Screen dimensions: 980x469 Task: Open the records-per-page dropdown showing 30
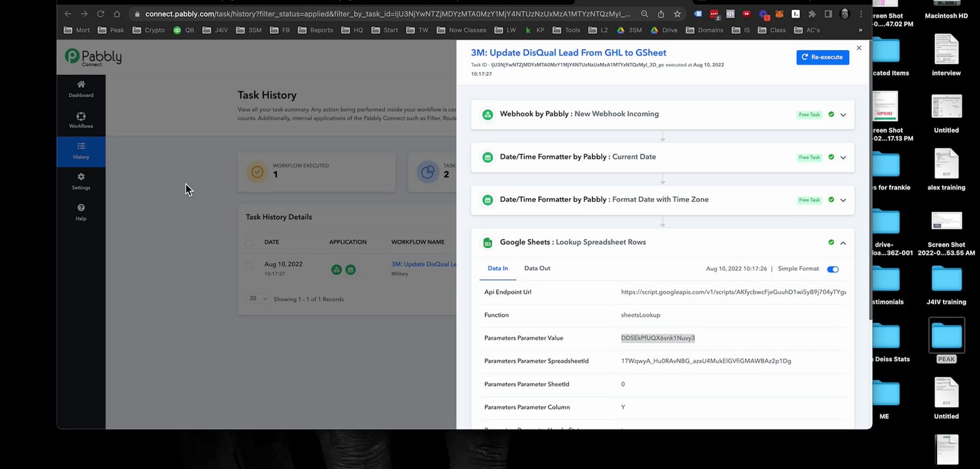point(258,299)
